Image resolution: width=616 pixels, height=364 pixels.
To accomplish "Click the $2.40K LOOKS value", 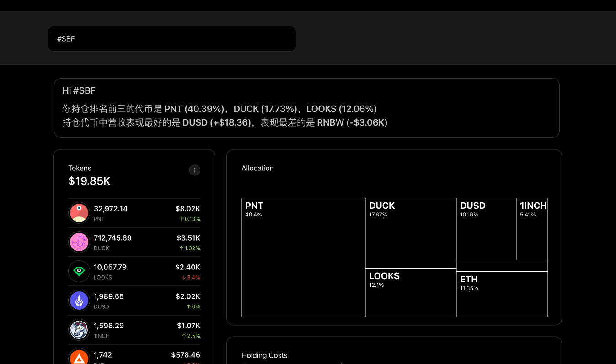I will (x=187, y=267).
